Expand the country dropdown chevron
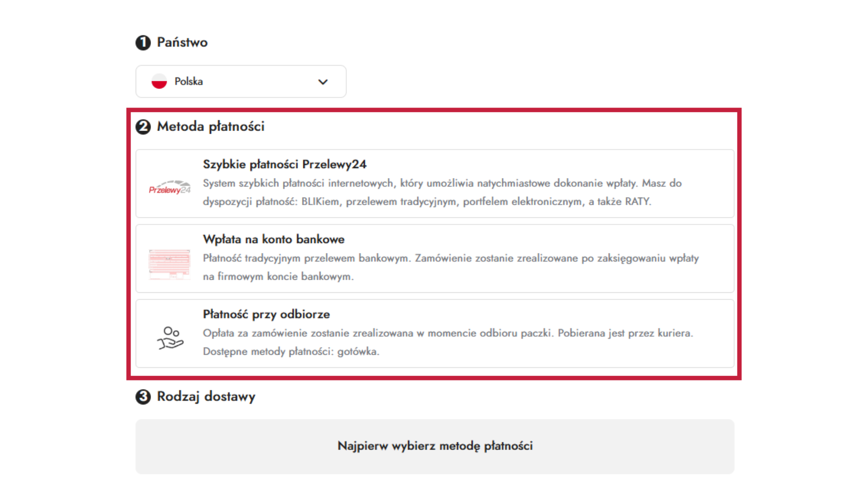 tap(323, 82)
